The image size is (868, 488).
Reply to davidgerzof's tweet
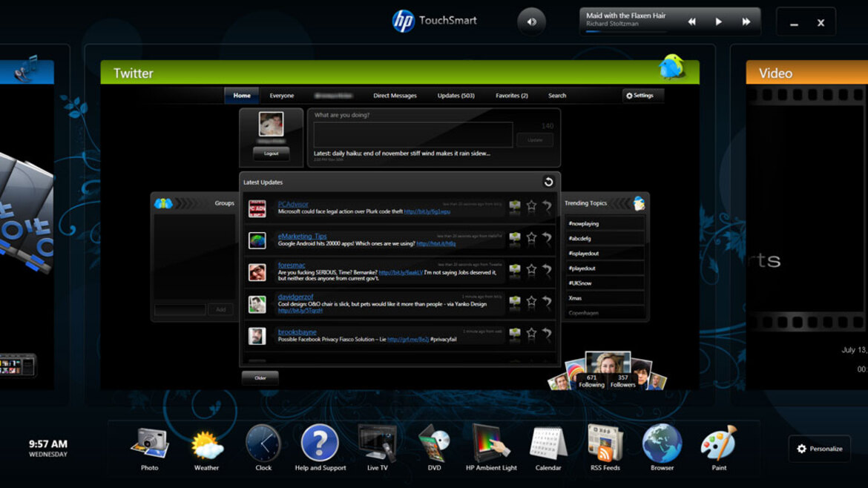coord(515,302)
